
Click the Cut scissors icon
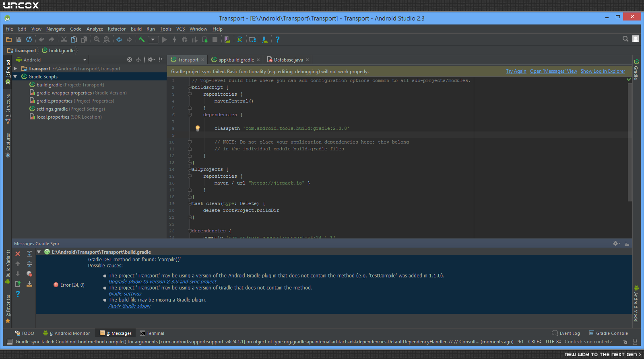64,39
